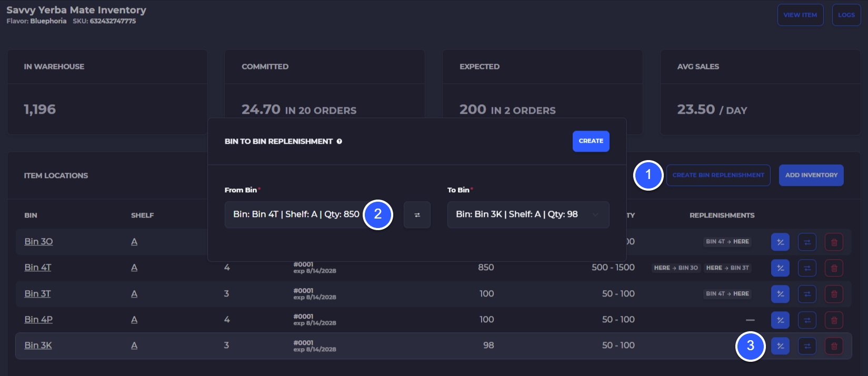Click the BIN column header
Screen dimensions: 868x376
(31, 215)
